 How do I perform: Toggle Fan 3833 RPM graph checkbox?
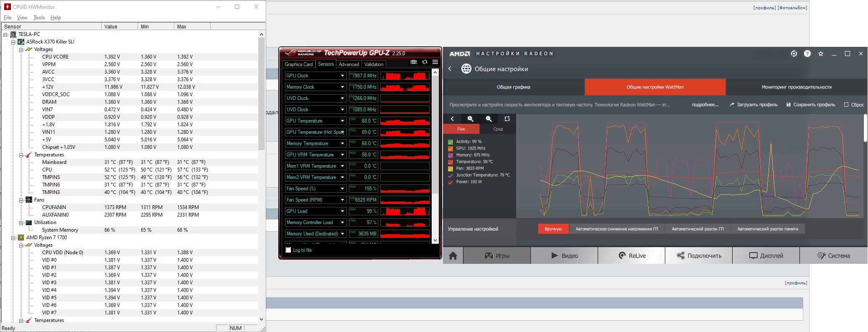click(451, 169)
